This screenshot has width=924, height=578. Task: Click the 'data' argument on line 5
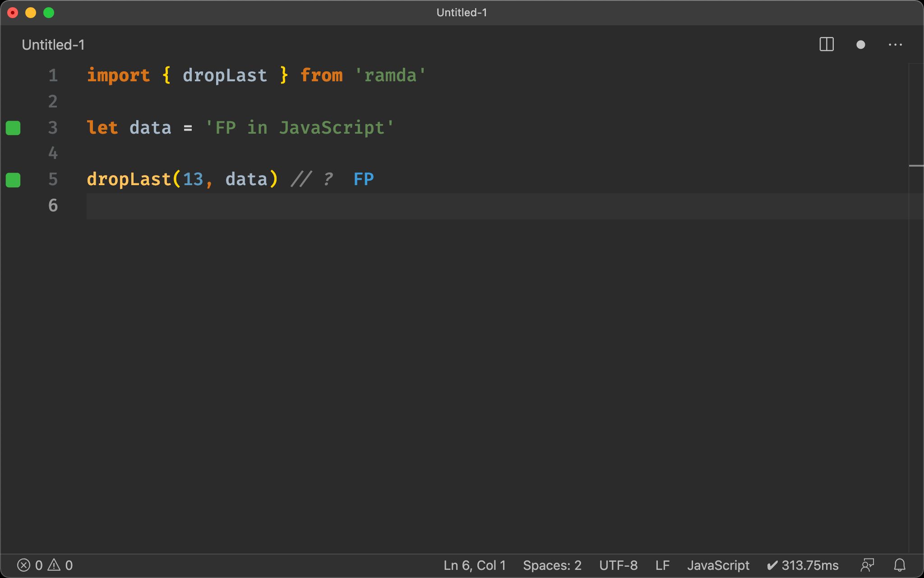246,180
